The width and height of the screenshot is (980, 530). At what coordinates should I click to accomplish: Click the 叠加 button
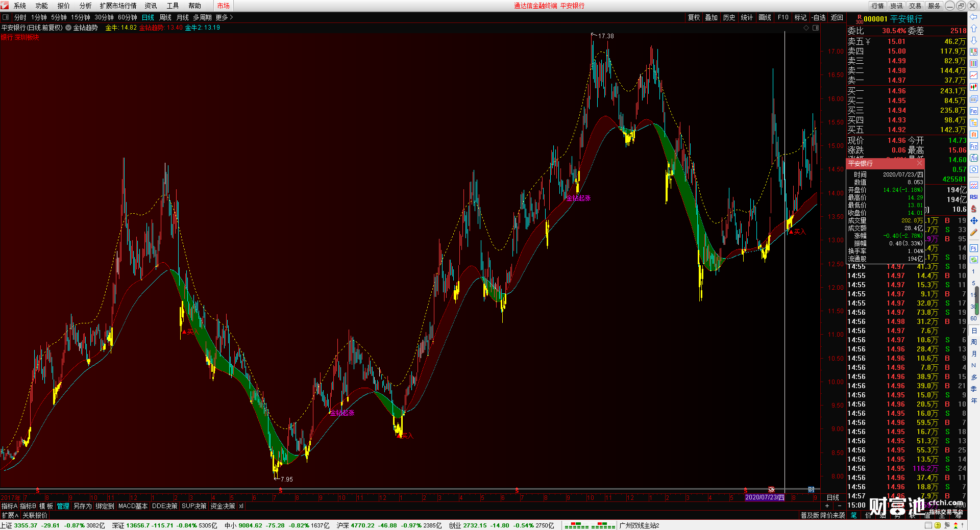[711, 17]
